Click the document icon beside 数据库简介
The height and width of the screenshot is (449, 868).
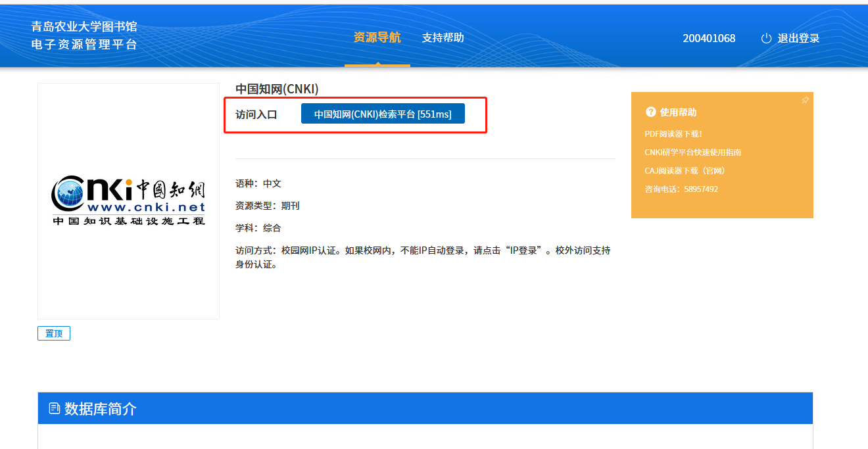55,409
